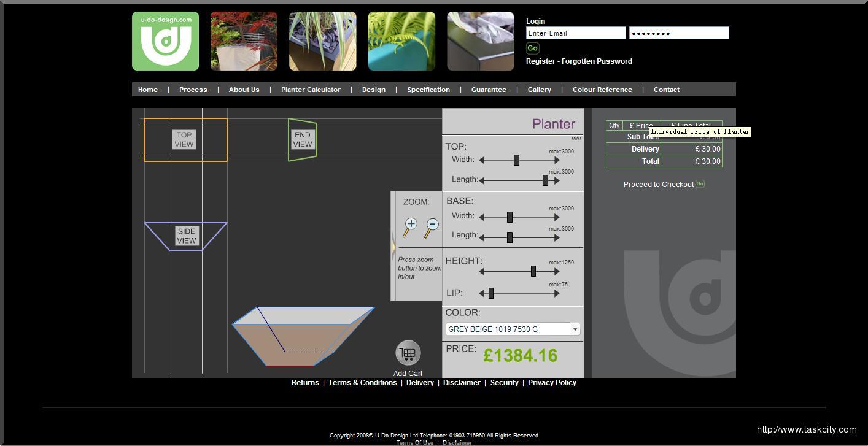Click the Lip slider handle
This screenshot has height=446, width=868.
pos(491,294)
